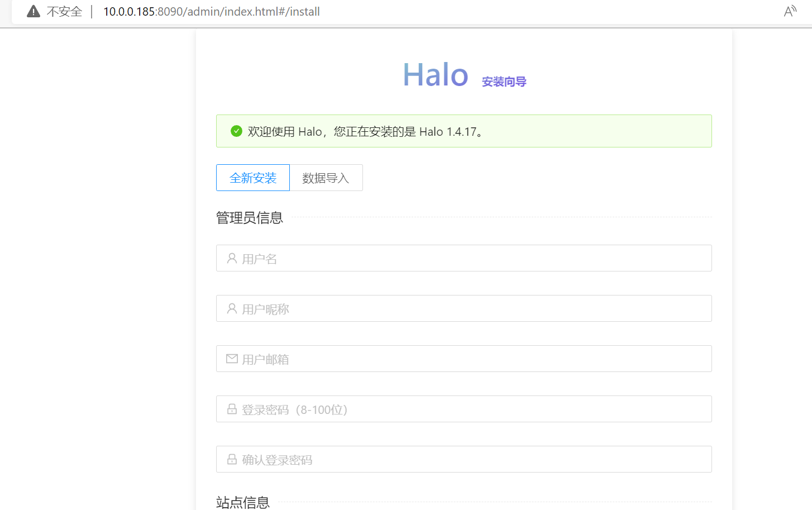Click the insecure-site warning triangle icon
The image size is (812, 510).
(x=34, y=11)
